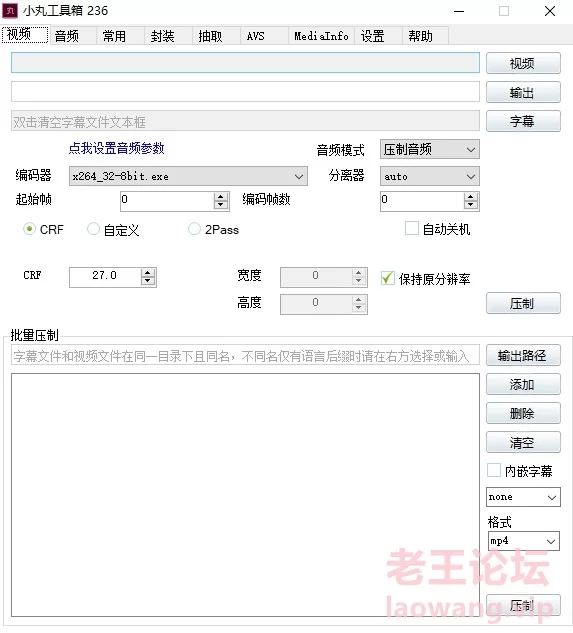This screenshot has width=573, height=633.
Task: Increase the CRF value with up arrow
Action: click(148, 272)
